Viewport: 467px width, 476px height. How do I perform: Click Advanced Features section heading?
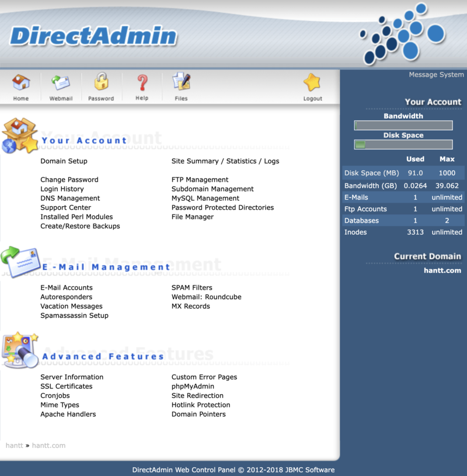(x=103, y=356)
